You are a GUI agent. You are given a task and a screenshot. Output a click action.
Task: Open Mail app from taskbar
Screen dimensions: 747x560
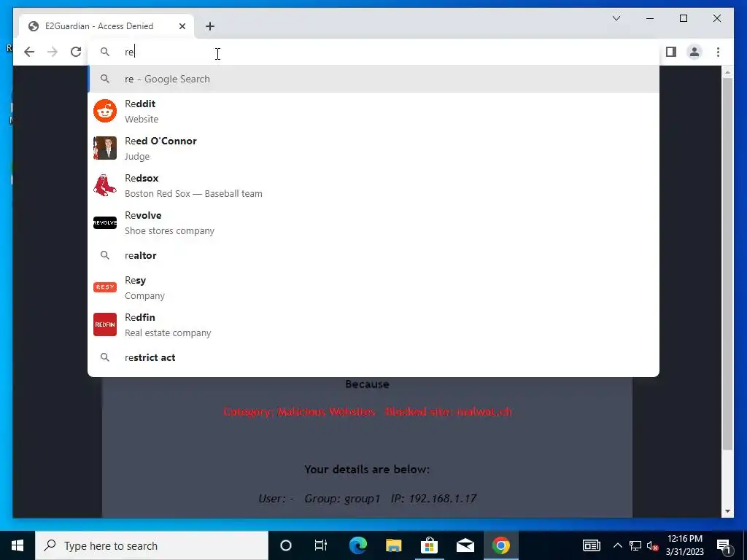(x=465, y=545)
